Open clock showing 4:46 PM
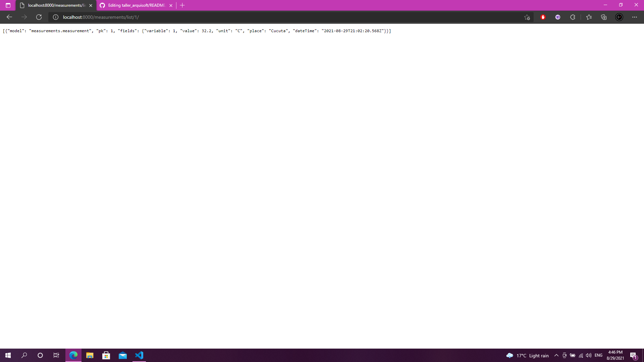 click(615, 355)
